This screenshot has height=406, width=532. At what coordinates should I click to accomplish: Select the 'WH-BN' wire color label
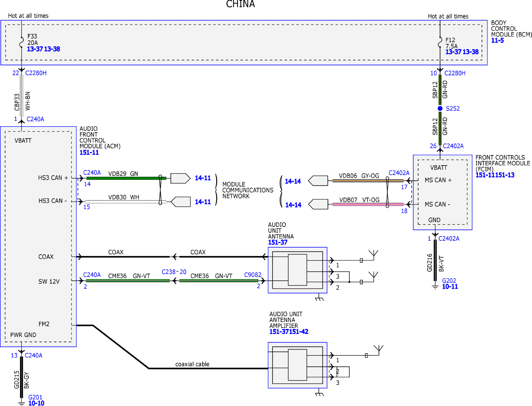[x=28, y=101]
